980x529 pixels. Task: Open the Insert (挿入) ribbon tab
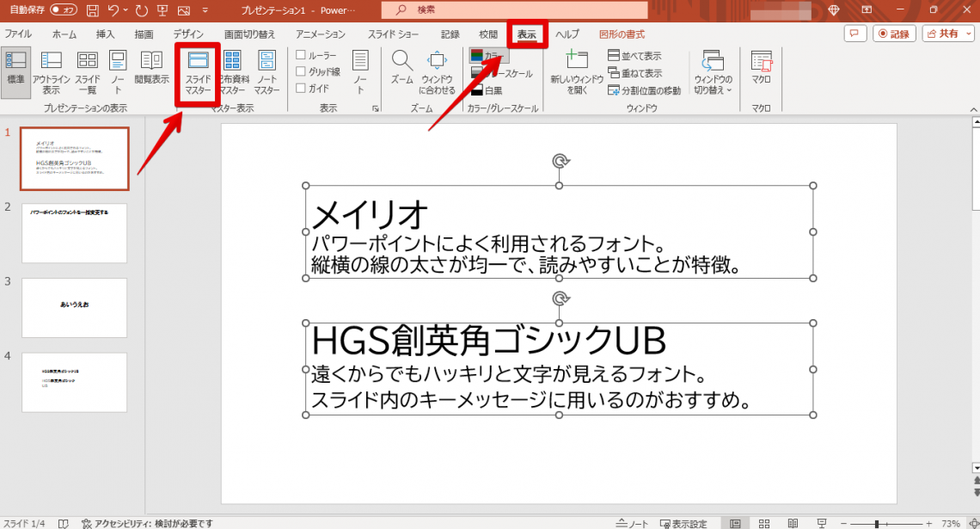coord(105,34)
